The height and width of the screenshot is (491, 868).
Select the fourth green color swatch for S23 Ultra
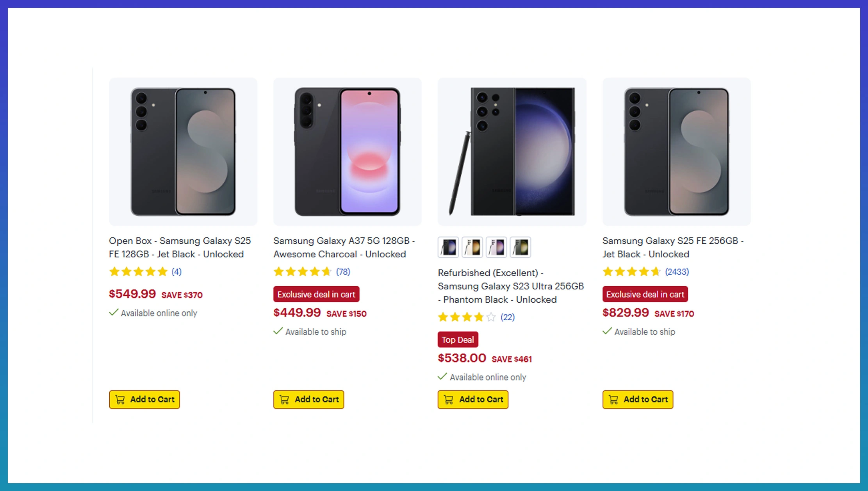(x=520, y=247)
